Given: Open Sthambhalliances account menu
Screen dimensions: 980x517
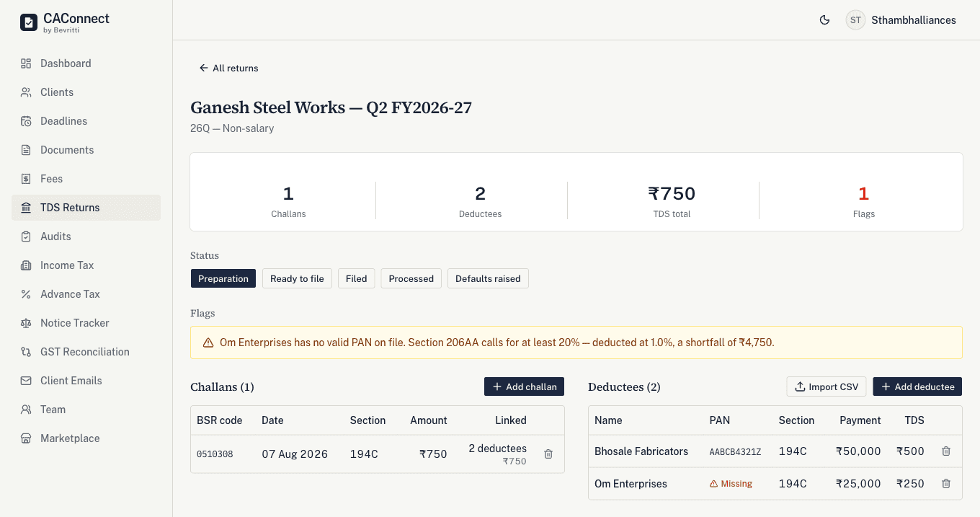Looking at the screenshot, I should (901, 20).
